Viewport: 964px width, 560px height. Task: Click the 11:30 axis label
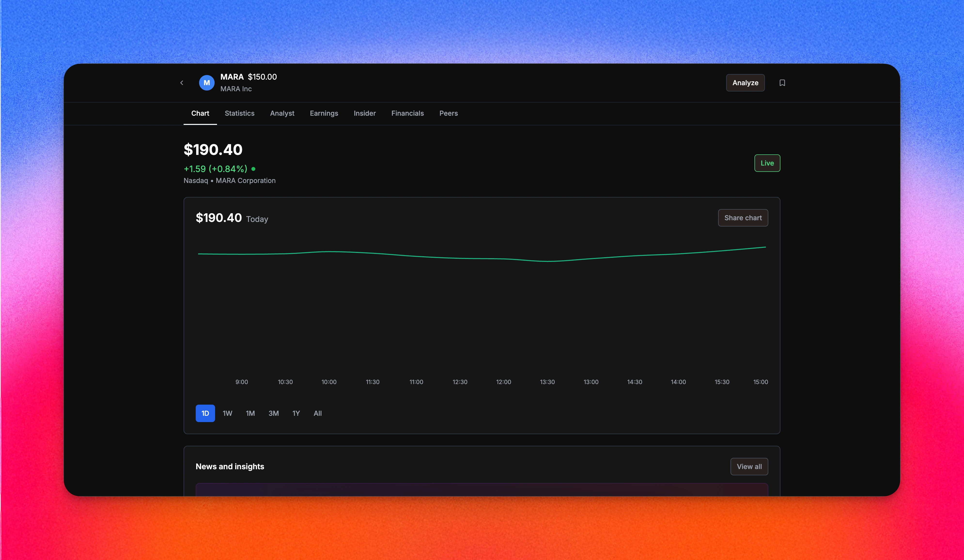pyautogui.click(x=373, y=382)
